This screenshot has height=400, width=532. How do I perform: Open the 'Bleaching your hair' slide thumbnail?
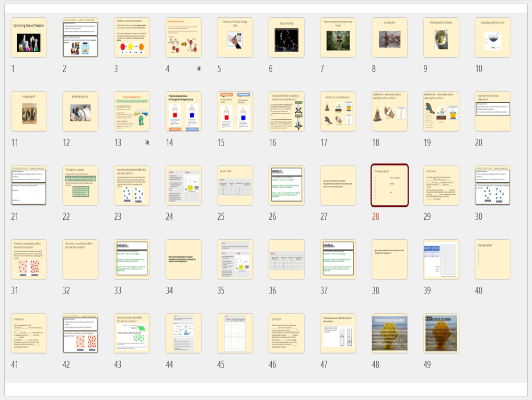[80, 112]
